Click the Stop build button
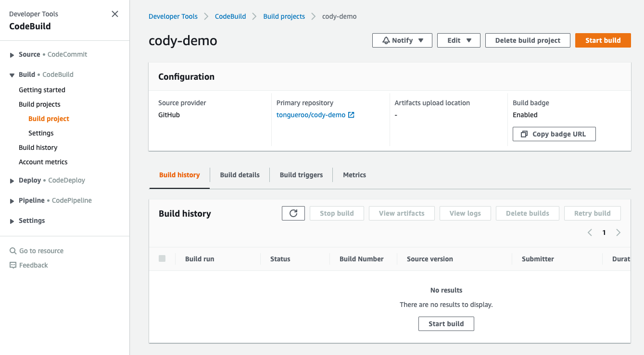The width and height of the screenshot is (644, 355). pyautogui.click(x=337, y=213)
